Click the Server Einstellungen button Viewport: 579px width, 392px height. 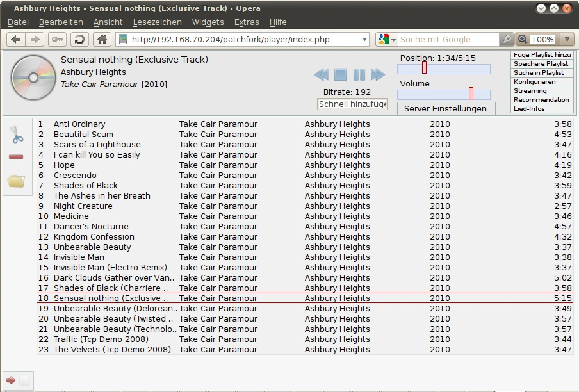pos(445,108)
